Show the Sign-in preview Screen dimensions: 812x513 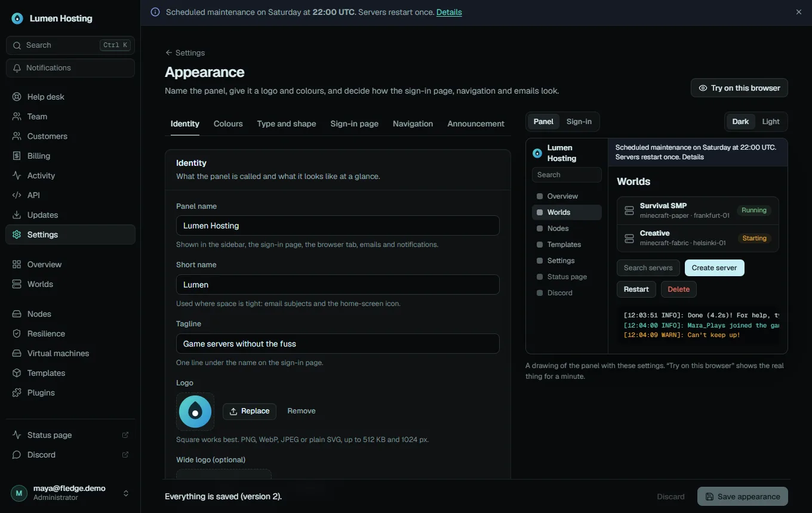click(579, 122)
